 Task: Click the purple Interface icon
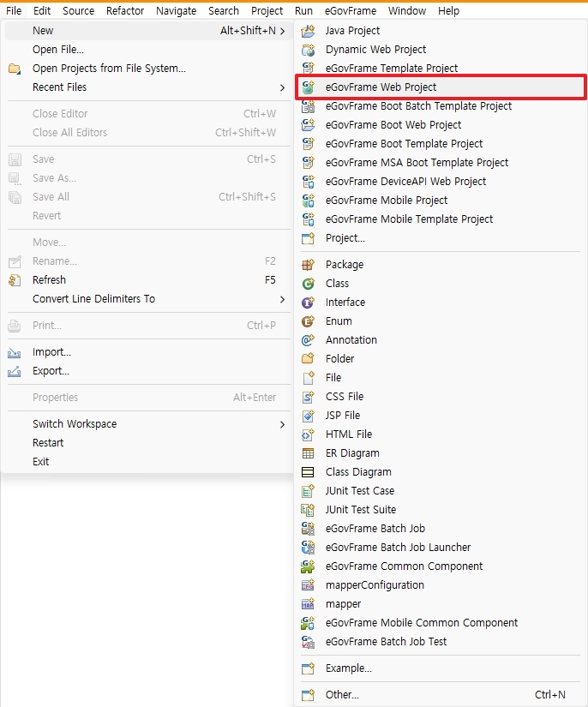[x=308, y=303]
